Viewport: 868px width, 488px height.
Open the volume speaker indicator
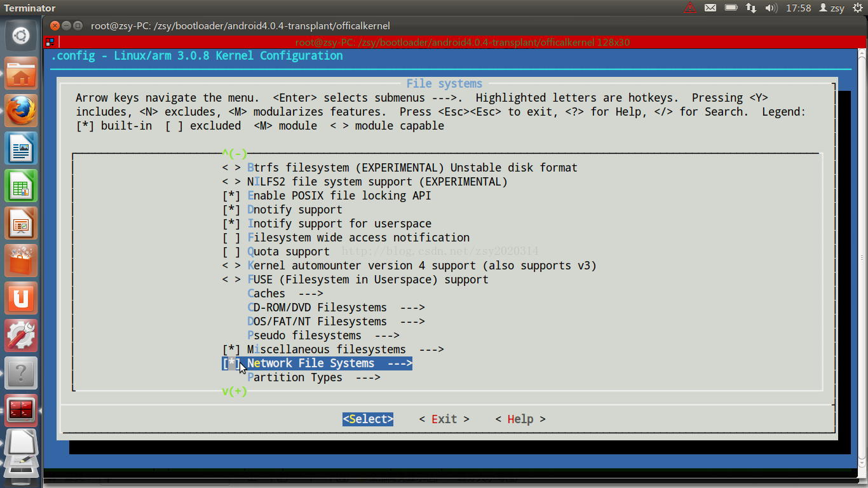tap(771, 8)
